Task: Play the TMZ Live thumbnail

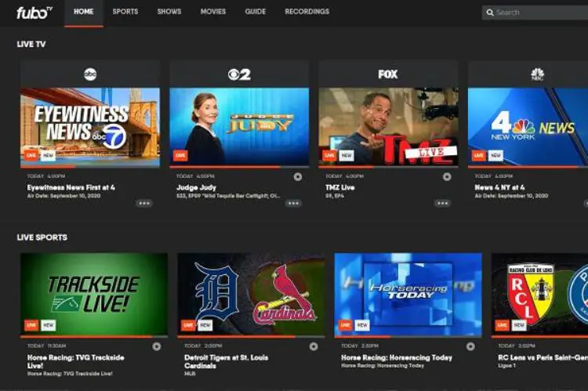Action: pos(388,127)
